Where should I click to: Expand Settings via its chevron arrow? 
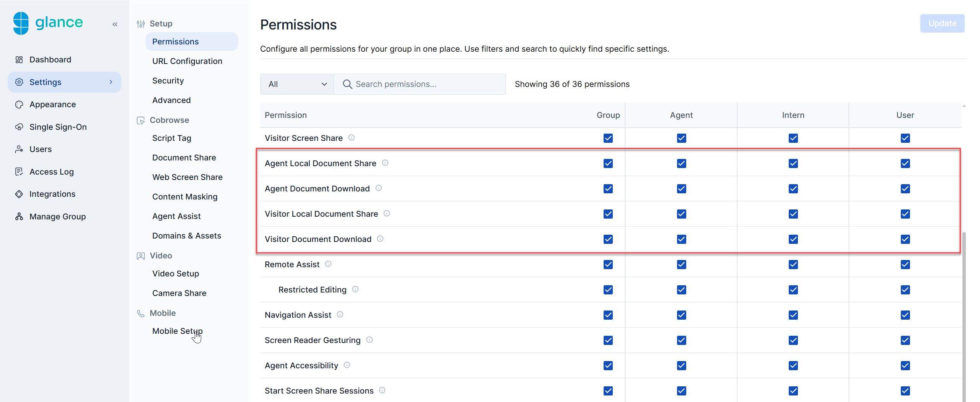point(111,82)
